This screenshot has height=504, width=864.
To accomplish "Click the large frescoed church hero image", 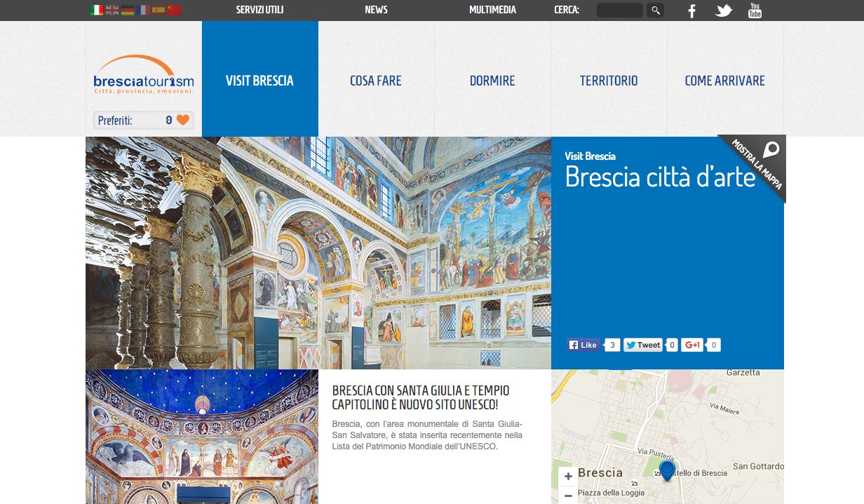I will [x=318, y=253].
